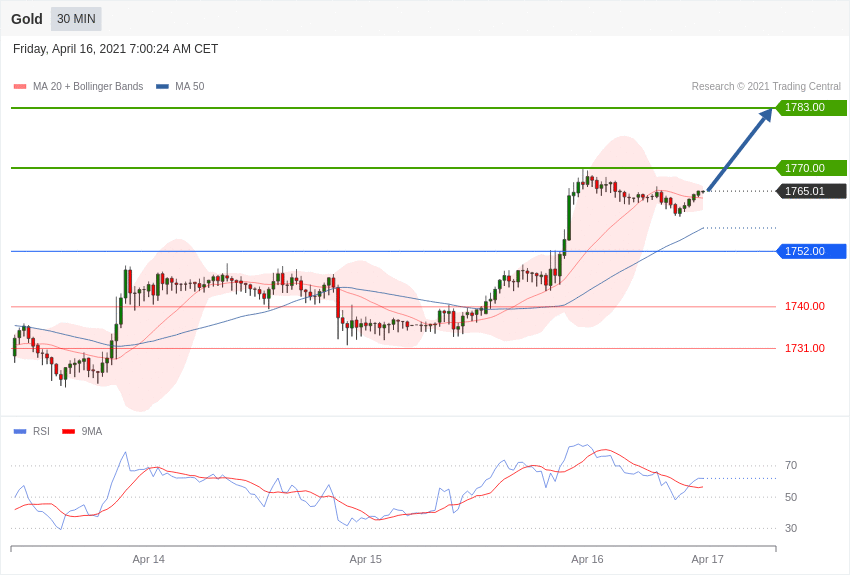Click the Apr 16 date axis label
850x576 pixels.
tap(587, 559)
